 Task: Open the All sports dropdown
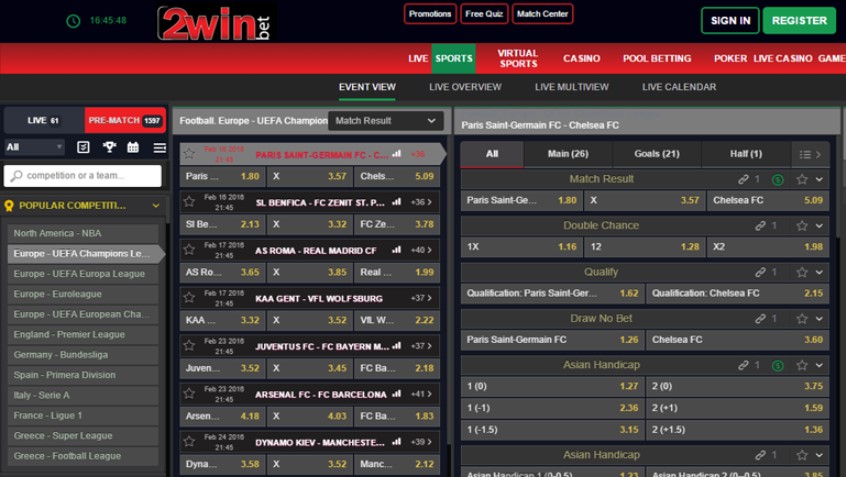34,147
